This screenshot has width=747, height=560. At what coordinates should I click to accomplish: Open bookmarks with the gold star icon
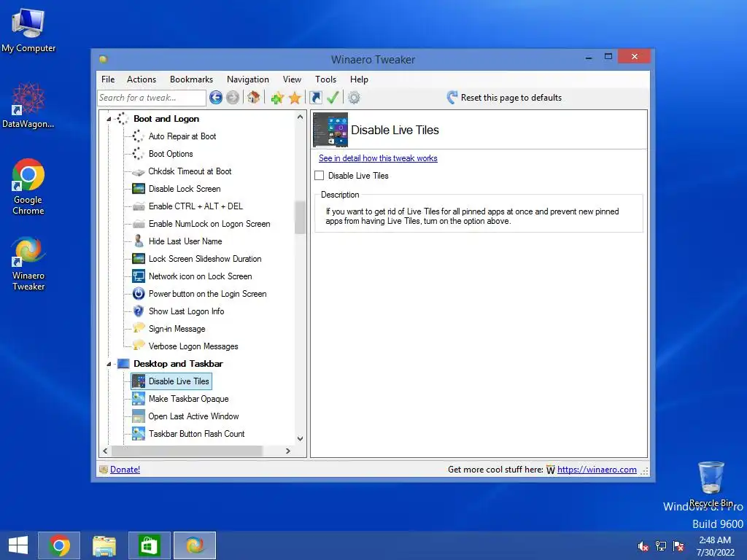tap(295, 98)
